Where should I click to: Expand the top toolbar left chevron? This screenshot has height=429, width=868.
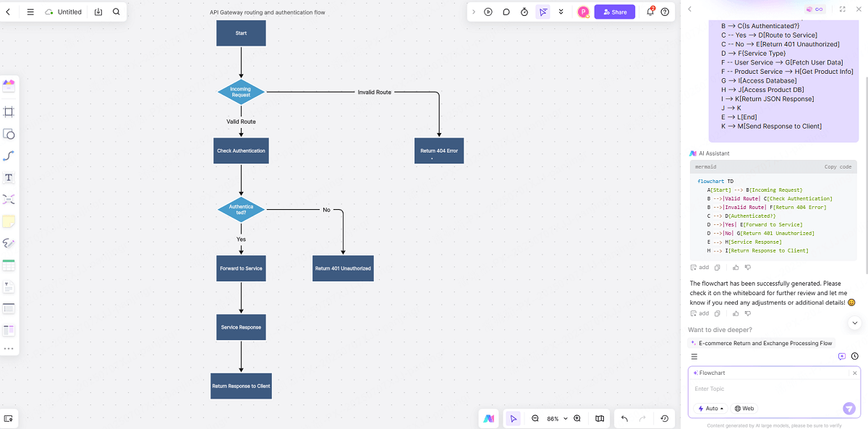(x=474, y=12)
